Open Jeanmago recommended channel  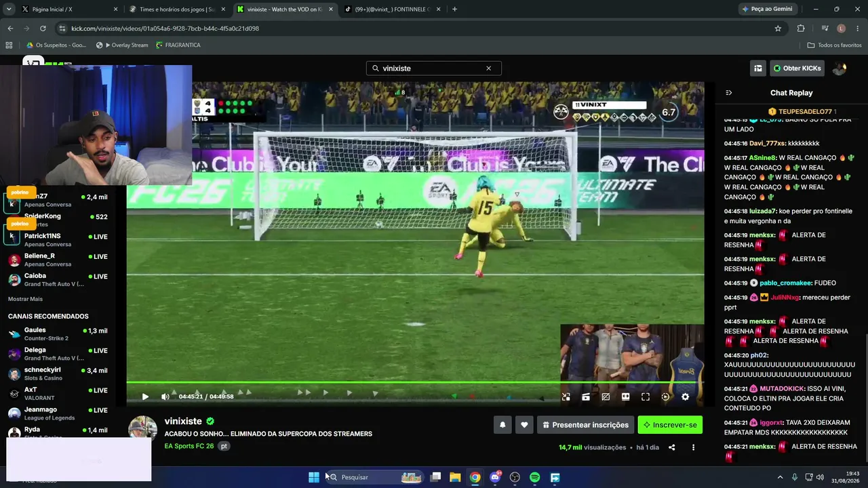(58, 413)
